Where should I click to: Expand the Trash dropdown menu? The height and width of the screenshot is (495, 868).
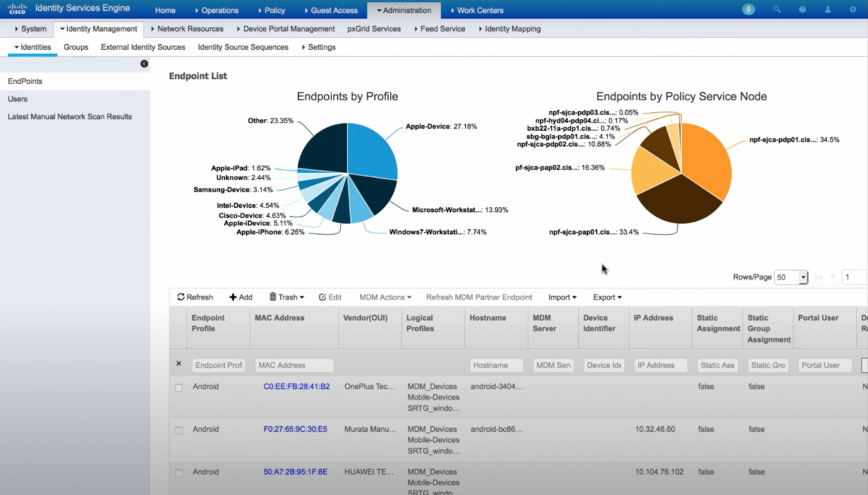coord(287,297)
